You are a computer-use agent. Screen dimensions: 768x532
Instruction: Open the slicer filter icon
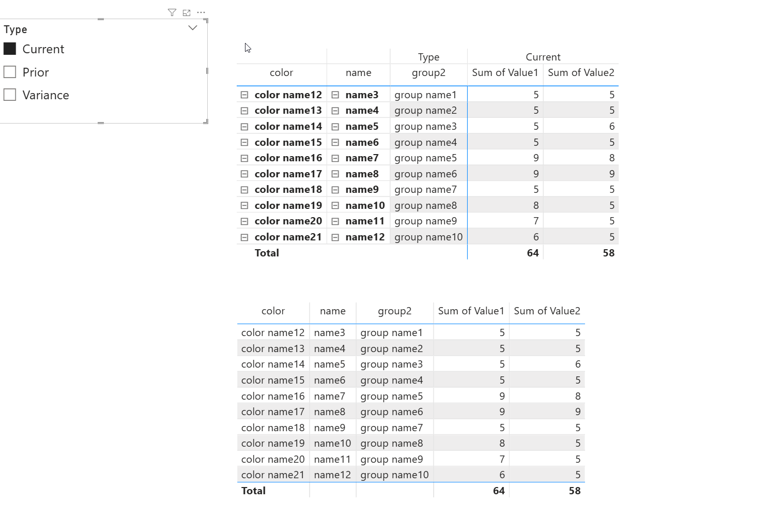click(x=172, y=12)
